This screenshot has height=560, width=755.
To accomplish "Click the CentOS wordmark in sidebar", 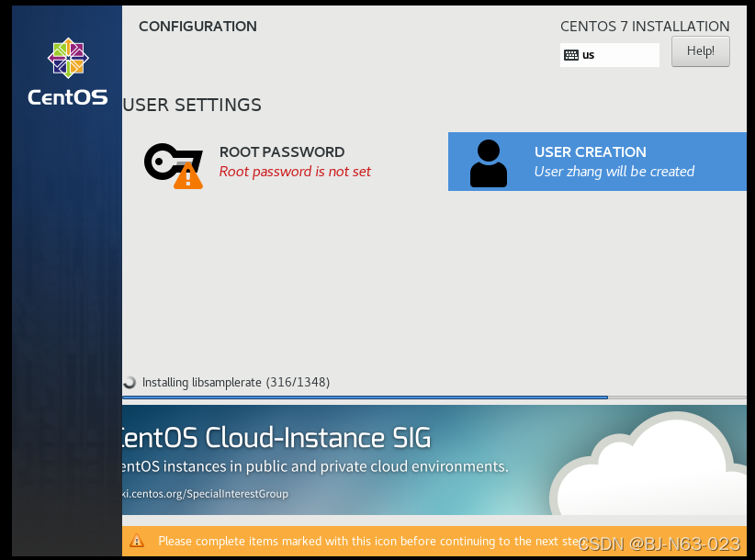I will (x=68, y=97).
